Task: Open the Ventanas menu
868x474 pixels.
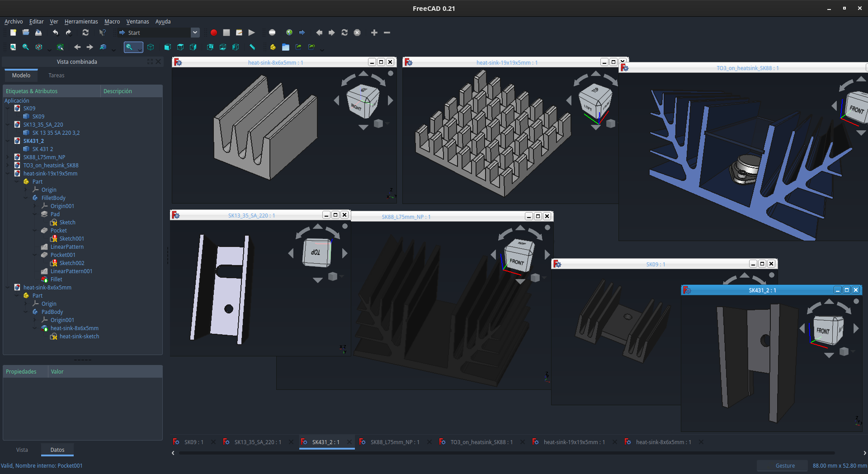Action: point(137,22)
